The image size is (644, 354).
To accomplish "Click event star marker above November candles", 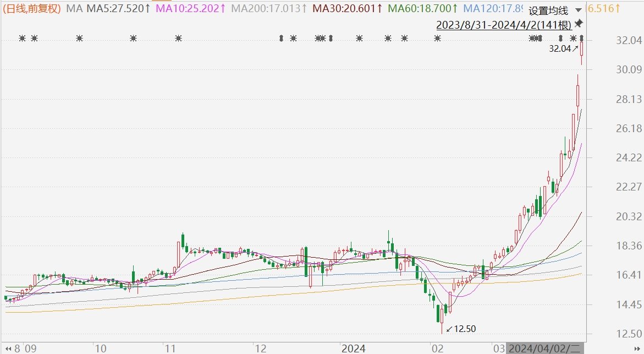I will click(178, 38).
